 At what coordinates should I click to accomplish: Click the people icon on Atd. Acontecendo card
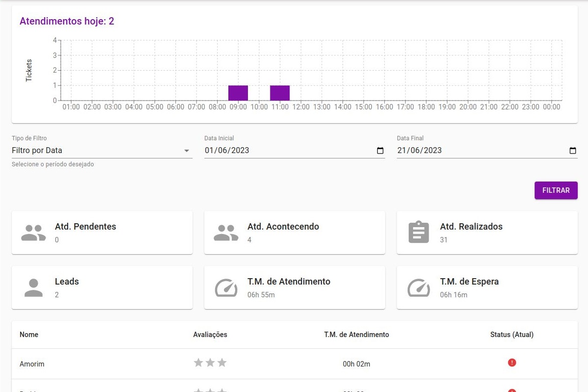(x=225, y=233)
